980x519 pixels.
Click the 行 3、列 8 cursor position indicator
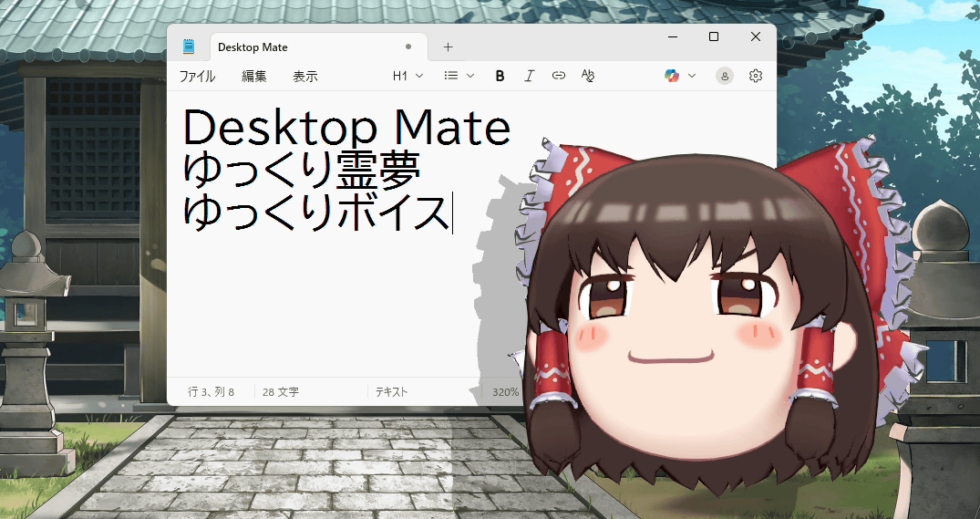pos(211,392)
